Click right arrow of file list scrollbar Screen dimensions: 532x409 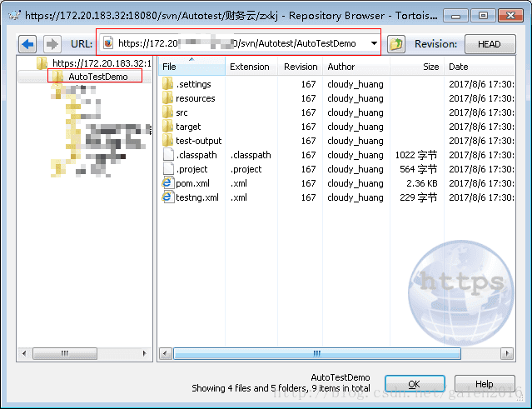point(507,353)
